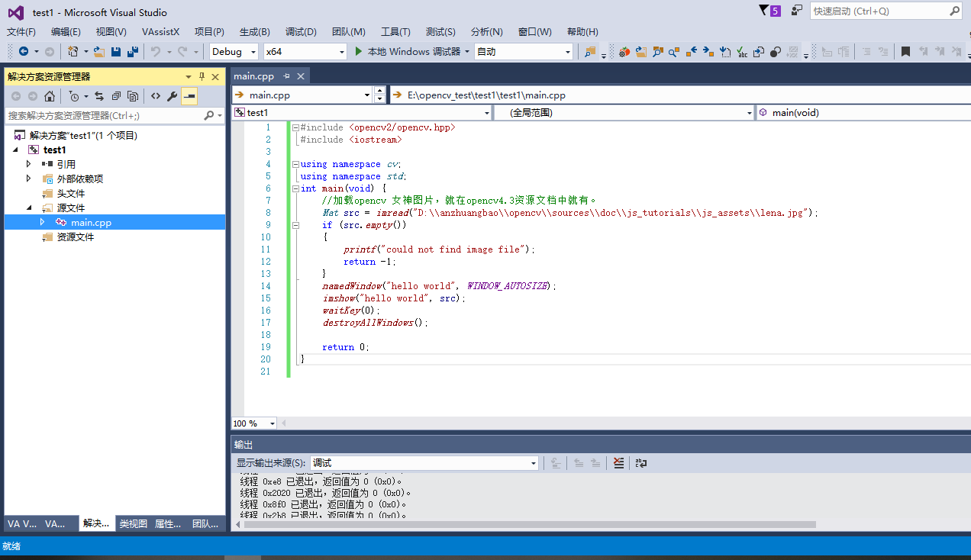Open the VAssistX menu
The height and width of the screenshot is (560, 971).
click(160, 31)
